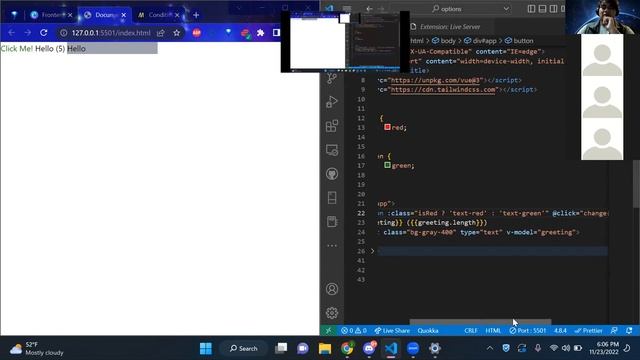Go forward in browser history
The image size is (640, 360).
pos(27,33)
